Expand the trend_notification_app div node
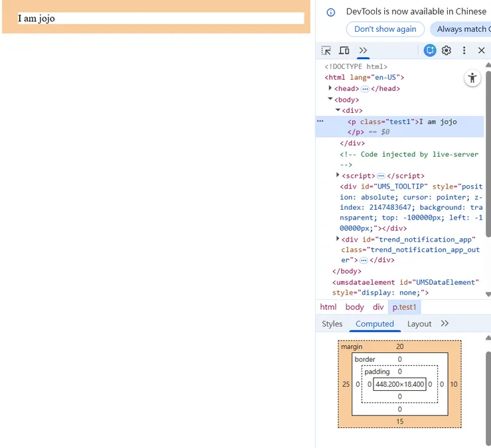 tap(338, 238)
